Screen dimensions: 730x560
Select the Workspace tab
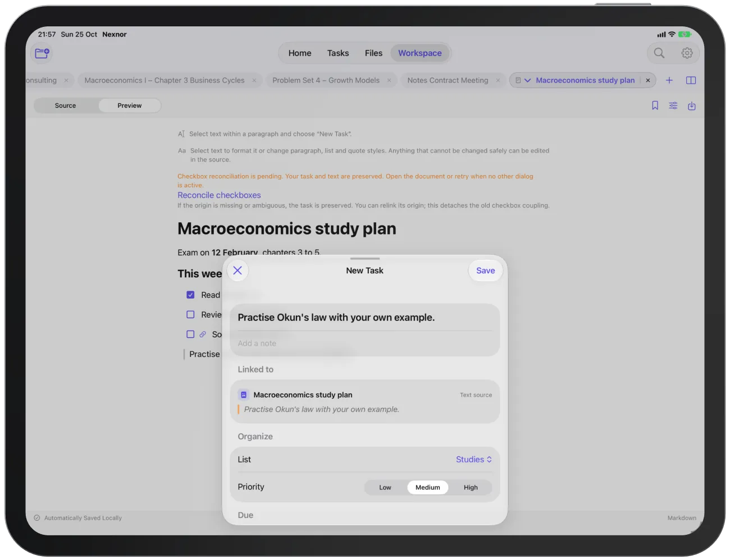tap(420, 53)
